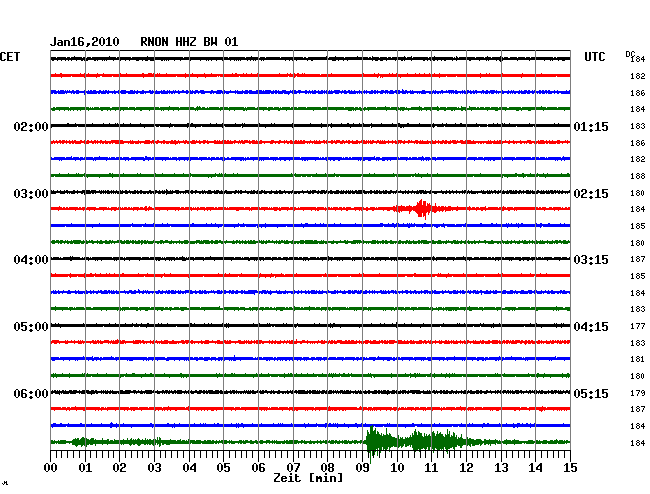Click the CET time zone header
This screenshot has height=494, width=650.
(10, 57)
